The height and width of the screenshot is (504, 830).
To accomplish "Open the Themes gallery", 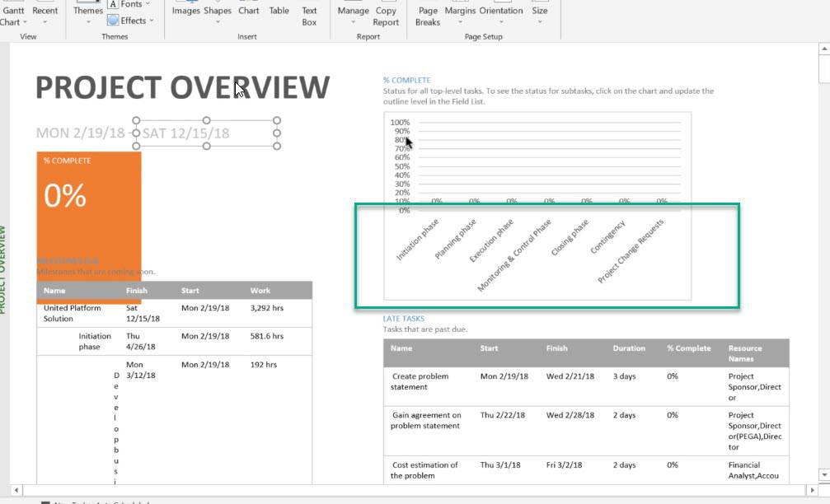I will click(x=88, y=16).
